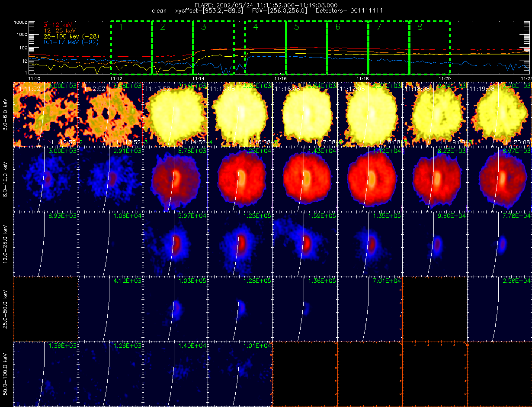Click the blue "0.1-17 MeV (-92)" legend label

point(71,42)
